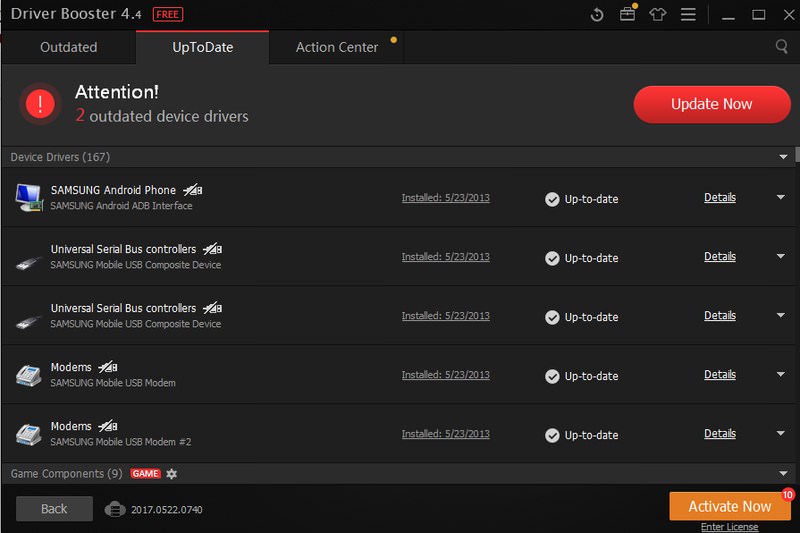Image resolution: width=800 pixels, height=533 pixels.
Task: Click Installed date link for SAMSUNG Android Phone
Action: click(445, 198)
